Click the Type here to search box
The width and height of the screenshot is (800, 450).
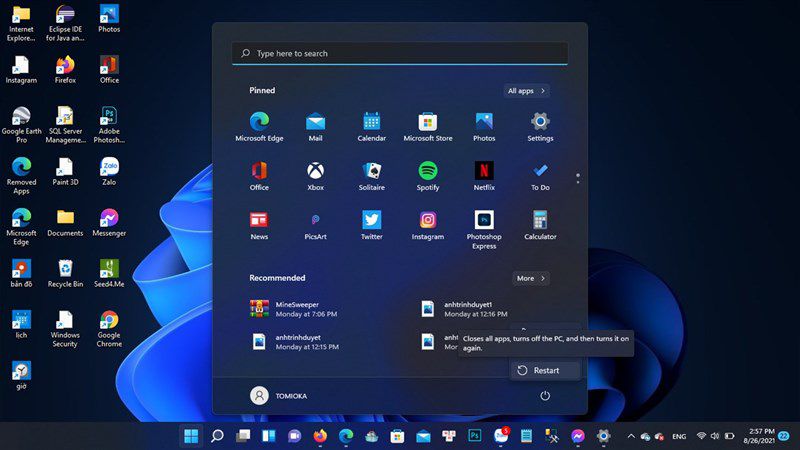400,53
